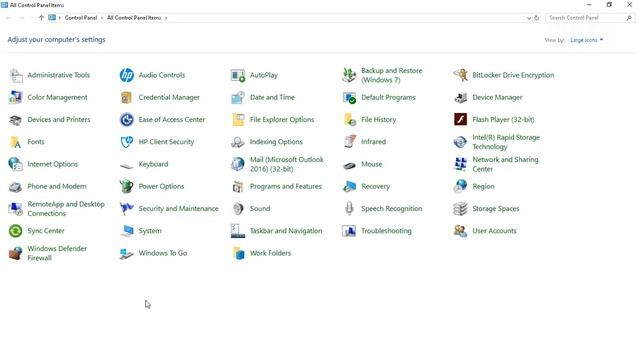Click the Devices and Printers icon
This screenshot has width=640, height=360.
click(16, 120)
